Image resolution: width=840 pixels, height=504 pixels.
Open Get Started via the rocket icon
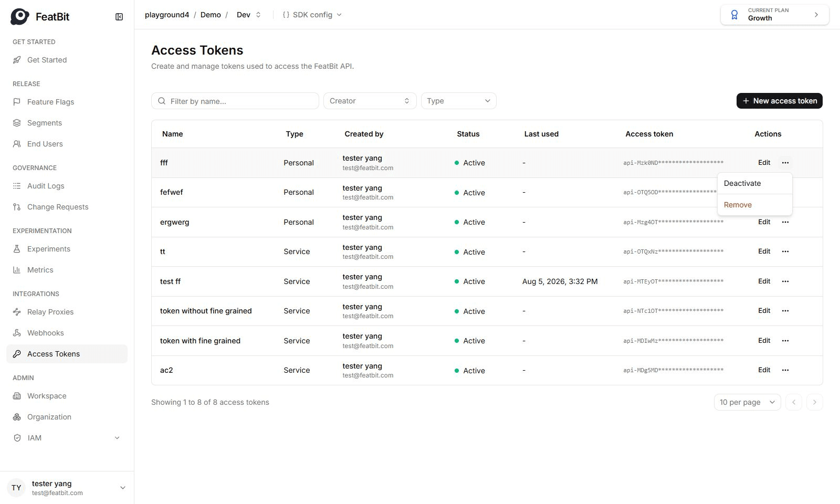click(x=17, y=60)
